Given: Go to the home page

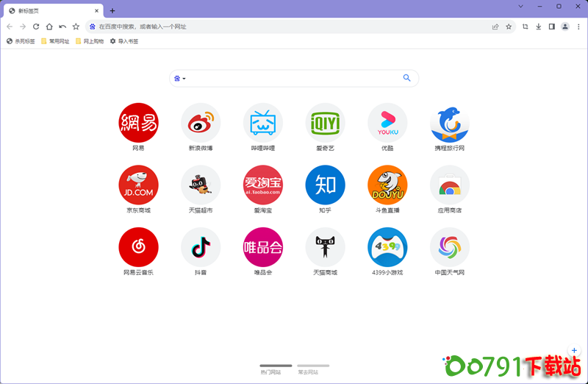Looking at the screenshot, I should pyautogui.click(x=49, y=26).
